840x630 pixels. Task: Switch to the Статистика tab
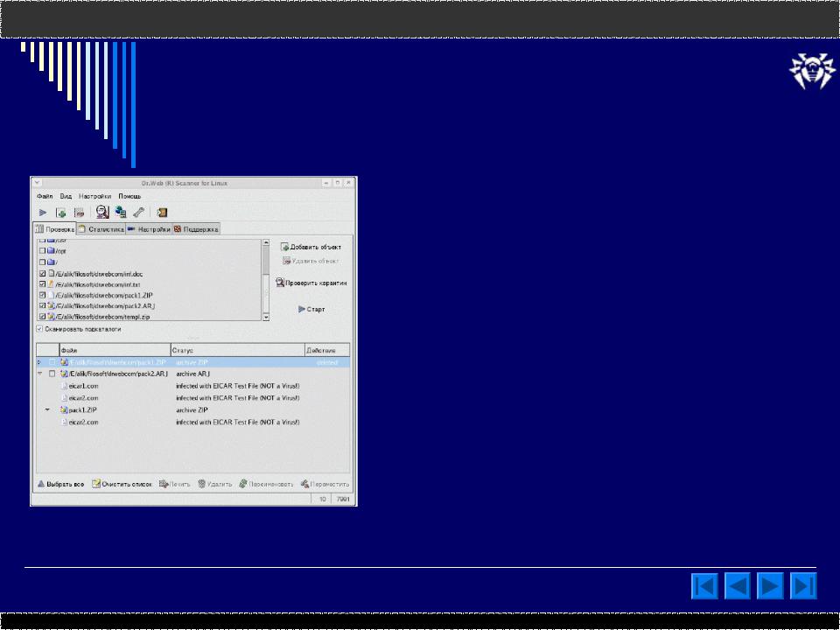click(101, 229)
